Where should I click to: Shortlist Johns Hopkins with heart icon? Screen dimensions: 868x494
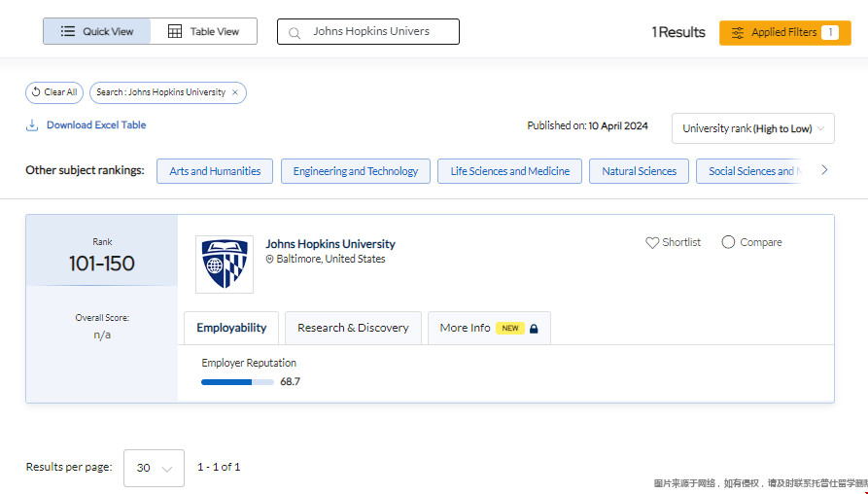click(x=652, y=242)
